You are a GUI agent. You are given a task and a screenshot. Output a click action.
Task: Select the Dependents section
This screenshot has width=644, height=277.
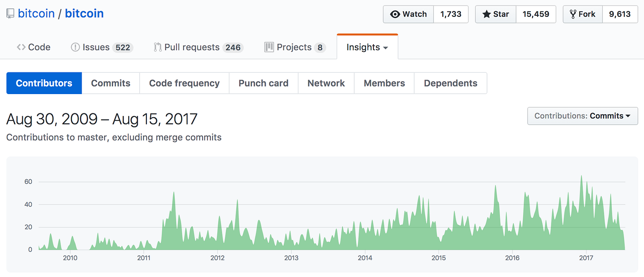coord(450,83)
